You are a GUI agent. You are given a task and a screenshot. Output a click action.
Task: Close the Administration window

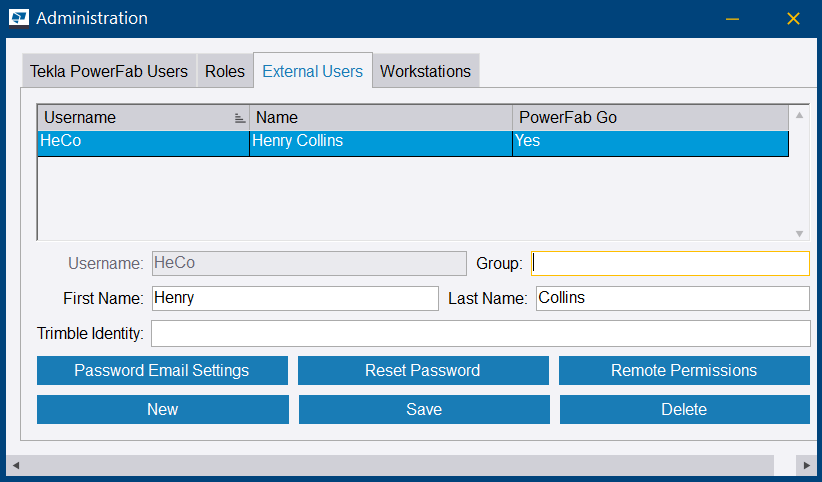[794, 19]
